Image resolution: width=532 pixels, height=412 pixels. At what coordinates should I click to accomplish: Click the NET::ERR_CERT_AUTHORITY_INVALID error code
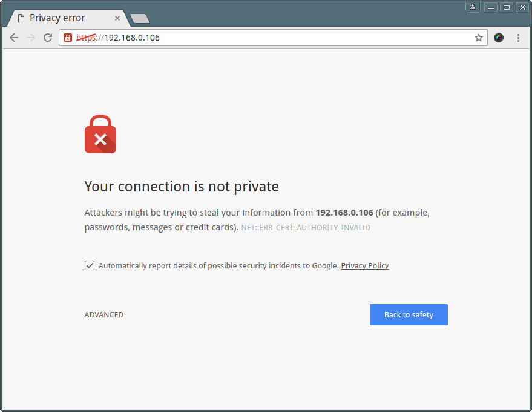click(x=306, y=228)
